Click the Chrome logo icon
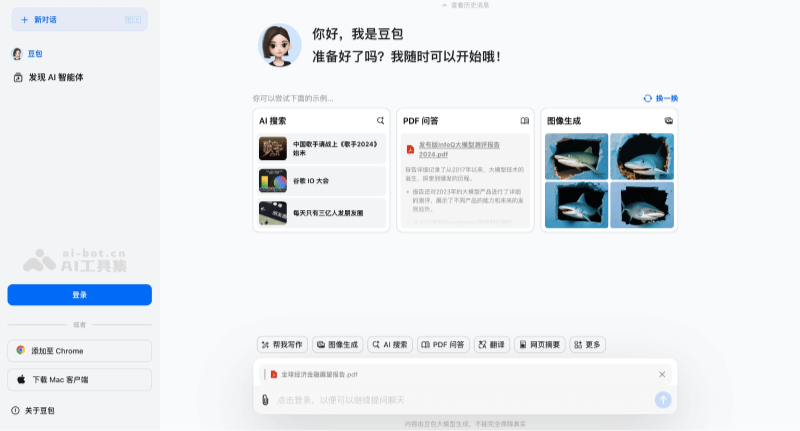The width and height of the screenshot is (800, 431). (20, 350)
